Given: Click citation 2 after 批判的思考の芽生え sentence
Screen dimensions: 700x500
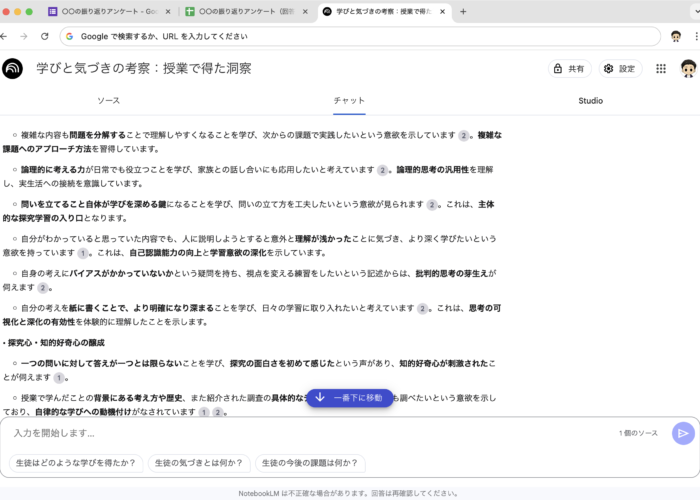Looking at the screenshot, I should pos(42,288).
